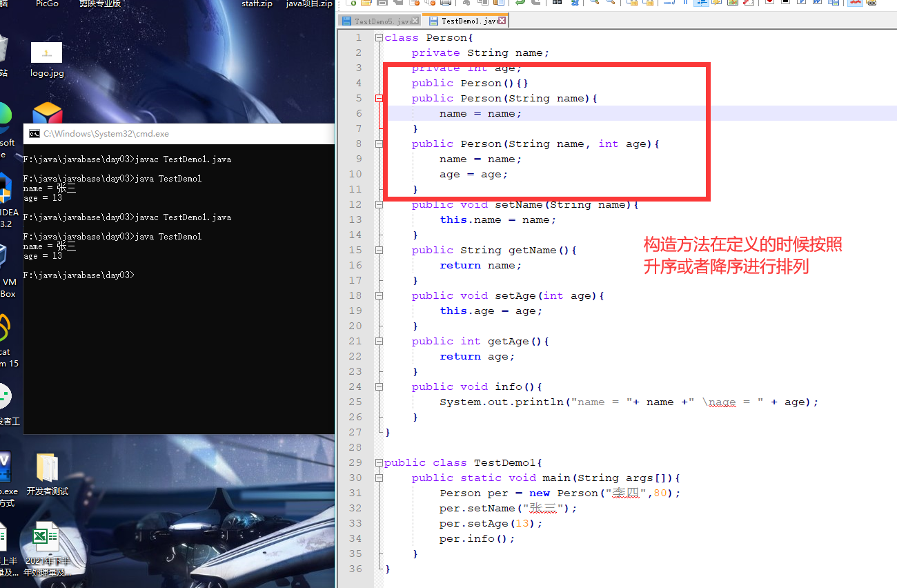Click the 'return name;' statement

[x=480, y=265]
